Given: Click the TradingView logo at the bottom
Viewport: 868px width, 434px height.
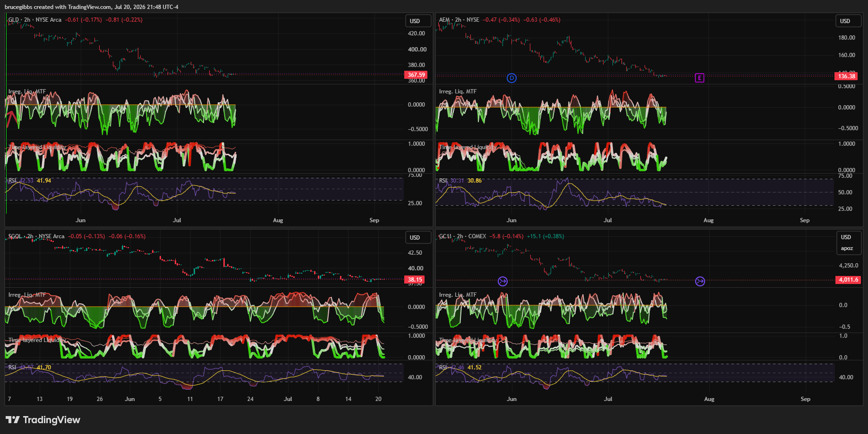Looking at the screenshot, I should [43, 420].
